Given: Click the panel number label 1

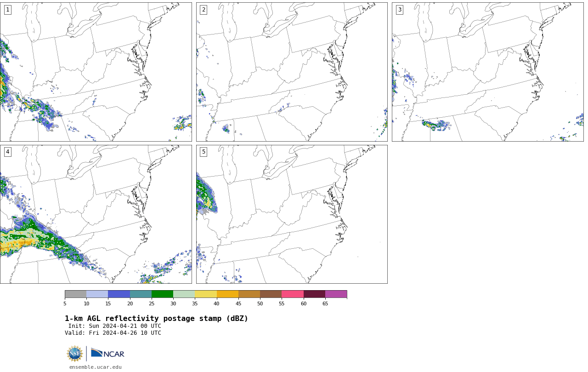Looking at the screenshot, I should pos(8,10).
